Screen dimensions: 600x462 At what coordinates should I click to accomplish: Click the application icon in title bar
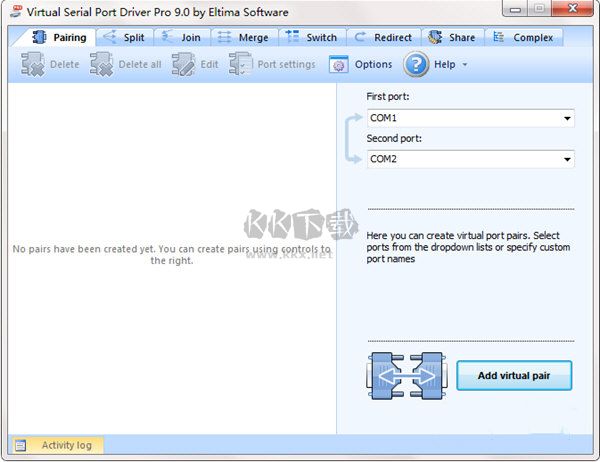pyautogui.click(x=16, y=11)
